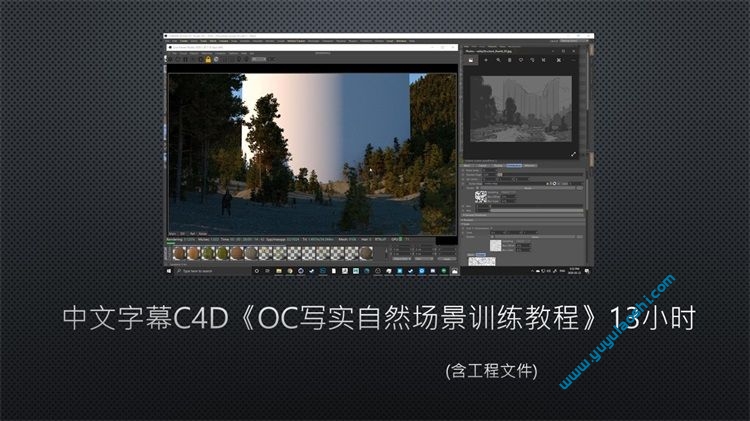Open the Window menu in Cinema 4D
Image resolution: width=750 pixels, height=421 pixels.
401,41
